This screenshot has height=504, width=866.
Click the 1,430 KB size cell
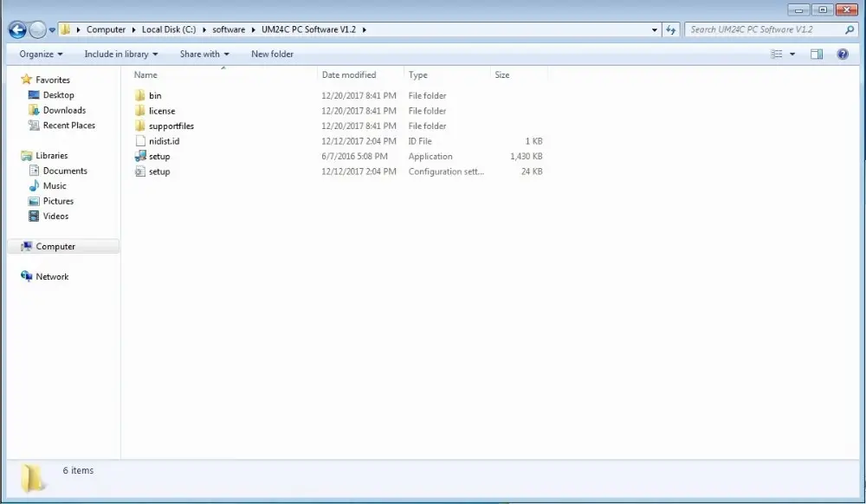click(526, 156)
